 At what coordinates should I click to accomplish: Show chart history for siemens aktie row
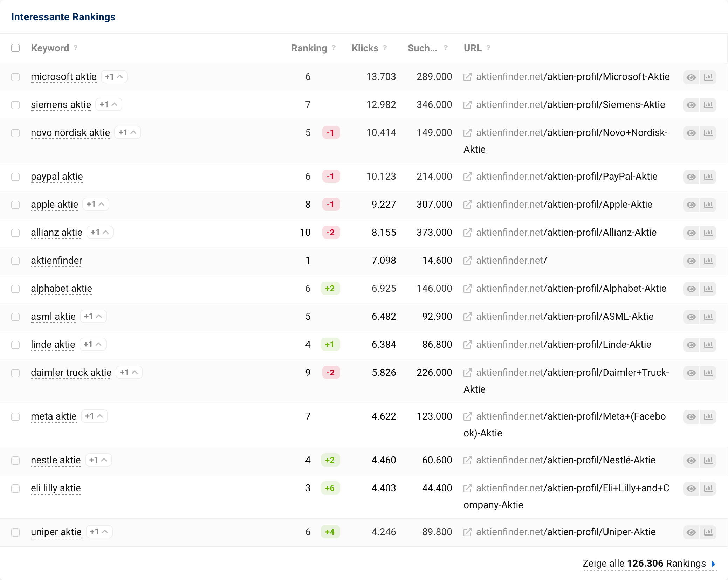click(708, 105)
